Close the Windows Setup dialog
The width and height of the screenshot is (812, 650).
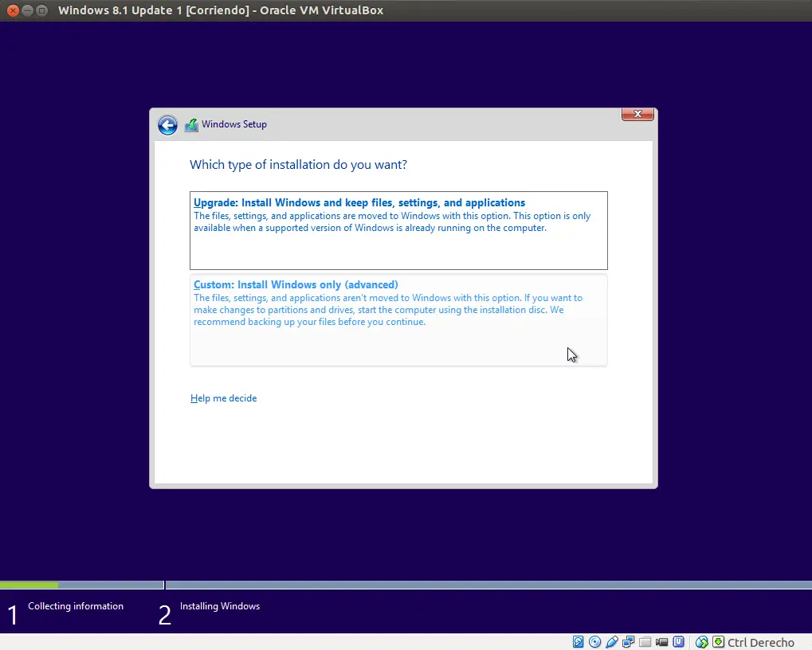637,114
